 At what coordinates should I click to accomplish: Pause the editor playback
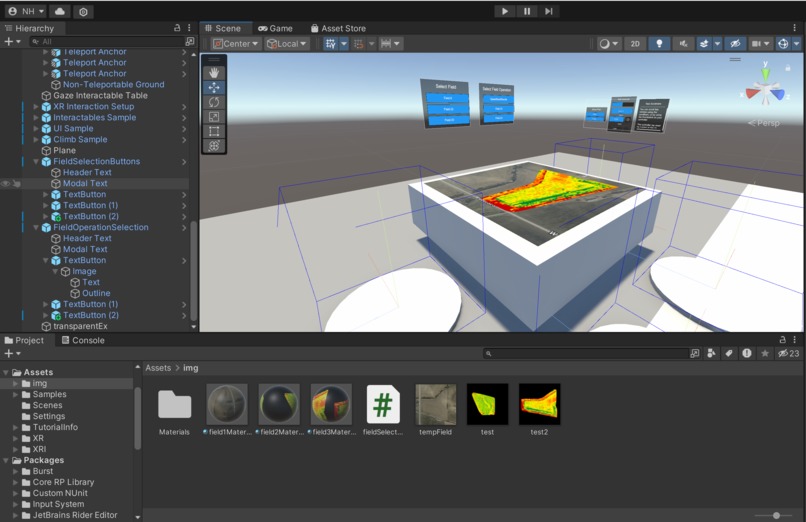click(x=527, y=11)
